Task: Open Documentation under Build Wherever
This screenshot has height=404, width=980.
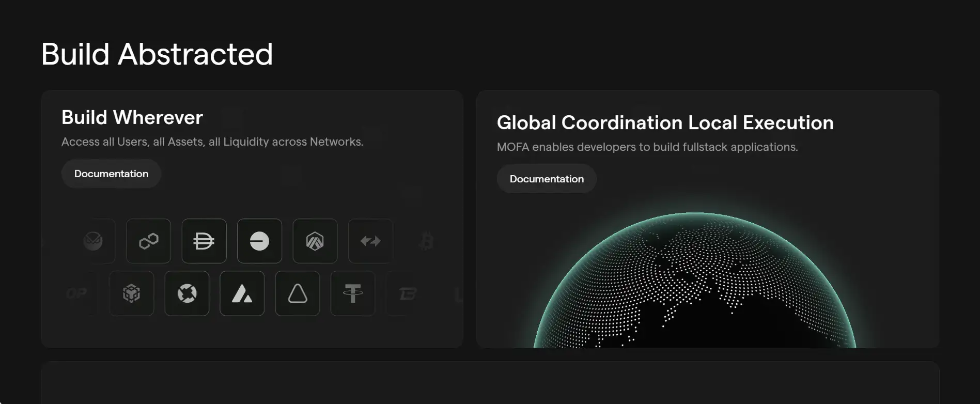Action: [111, 174]
